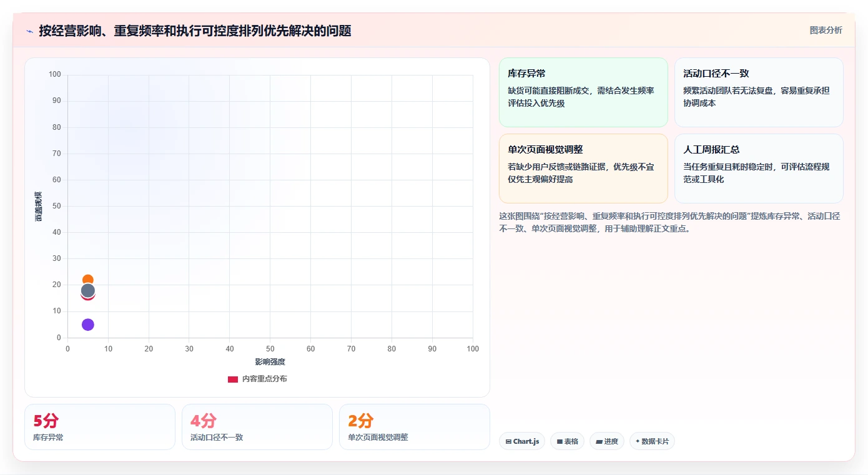Select the orange data point on the chart

click(x=88, y=280)
